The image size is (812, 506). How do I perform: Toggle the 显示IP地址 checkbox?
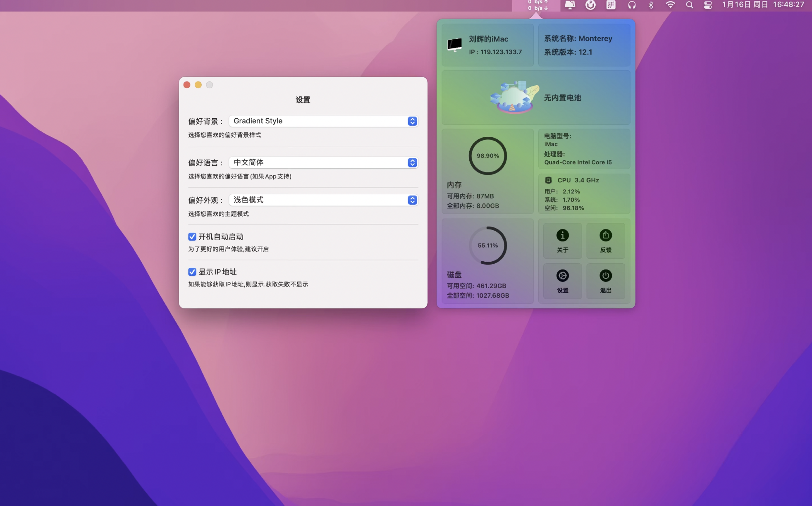[192, 272]
